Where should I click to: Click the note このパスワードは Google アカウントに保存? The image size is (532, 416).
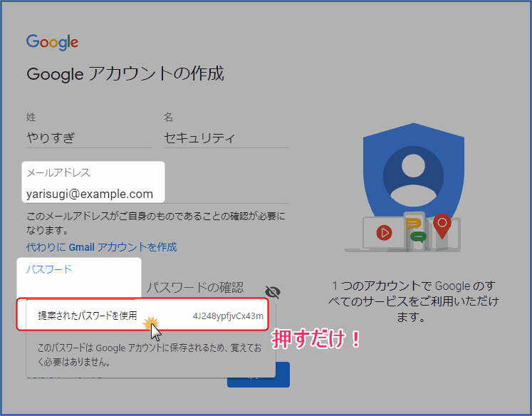pyautogui.click(x=150, y=355)
